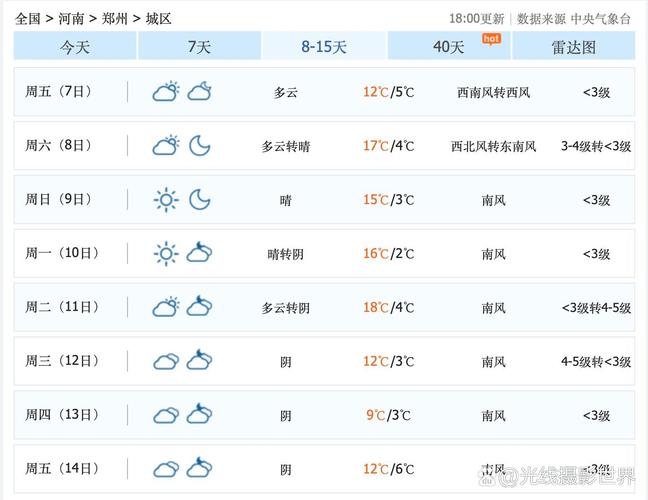
Task: Click the 晴转阴 weather description
Action: (286, 254)
